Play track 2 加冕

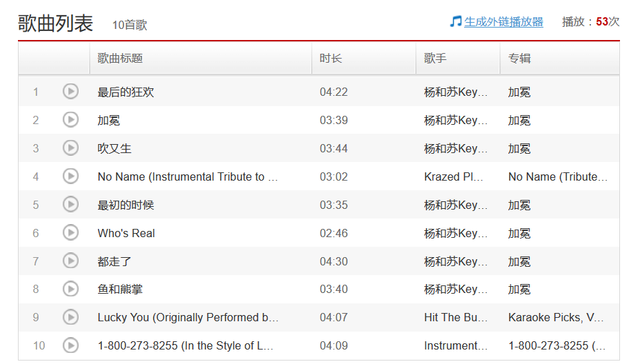click(70, 120)
